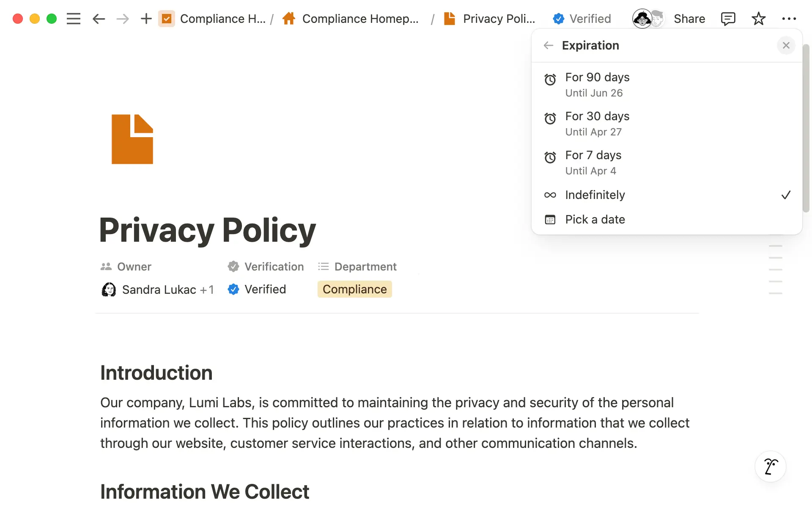This screenshot has width=812, height=508.
Task: Click the Share button
Action: [x=689, y=19]
